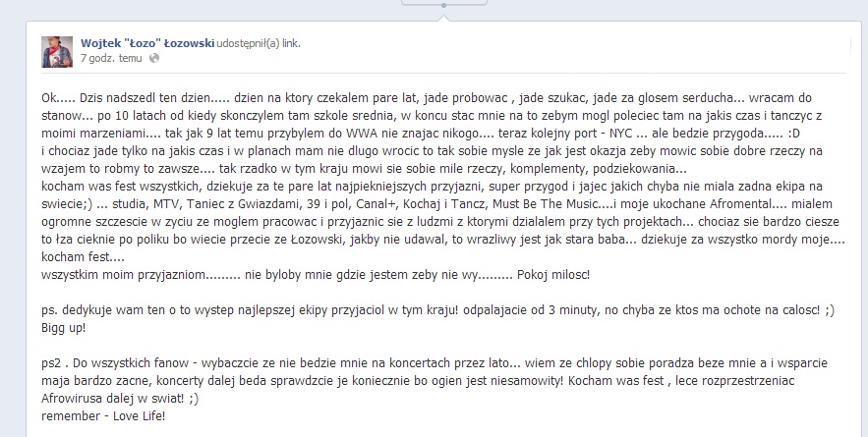Viewport: 868px width, 437px height.
Task: Click the timeline box above the post pointer
Action: pos(444,2)
